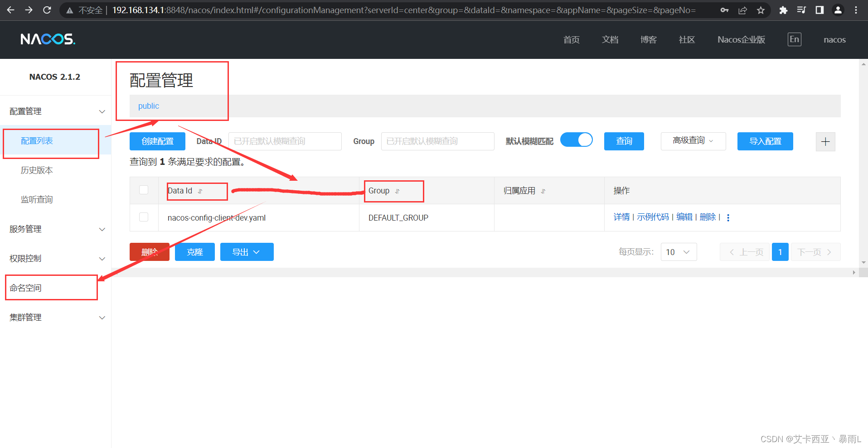Expand the 权限控制 sidebar section
Screen dimensions: 868x448
click(x=102, y=259)
